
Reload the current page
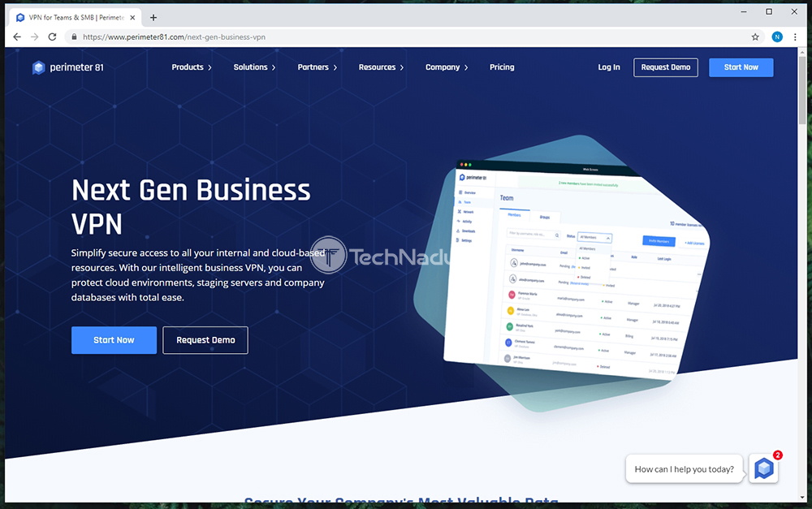pyautogui.click(x=52, y=37)
